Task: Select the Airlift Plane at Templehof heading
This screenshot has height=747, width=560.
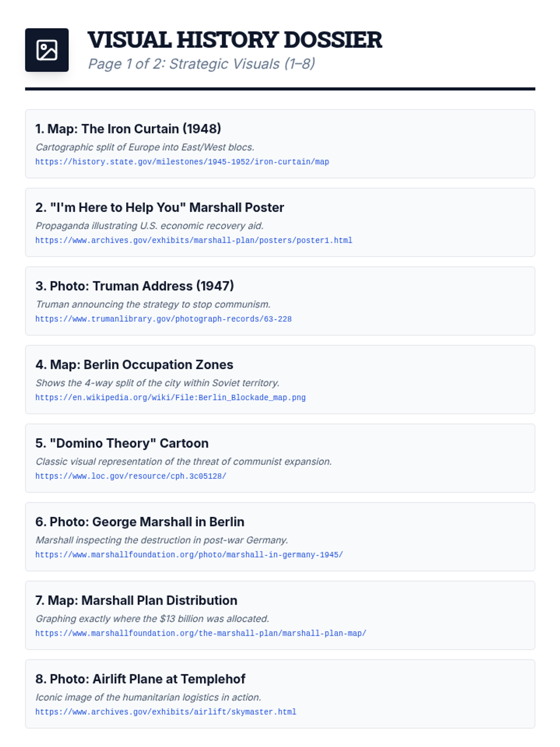Action: click(x=140, y=679)
